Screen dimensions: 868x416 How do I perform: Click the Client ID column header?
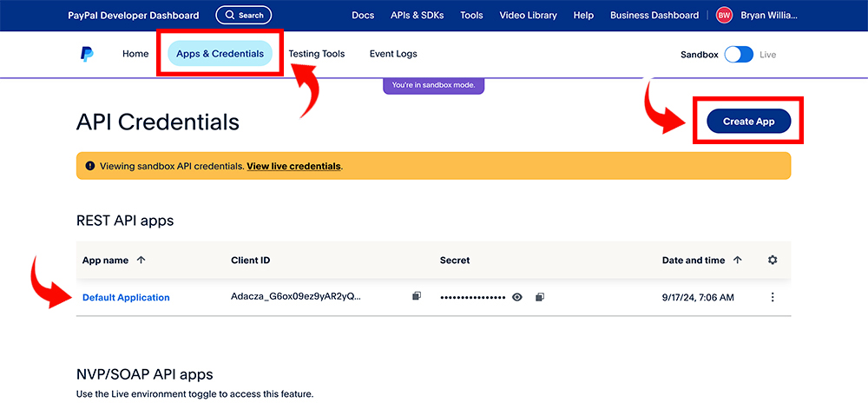pos(251,260)
